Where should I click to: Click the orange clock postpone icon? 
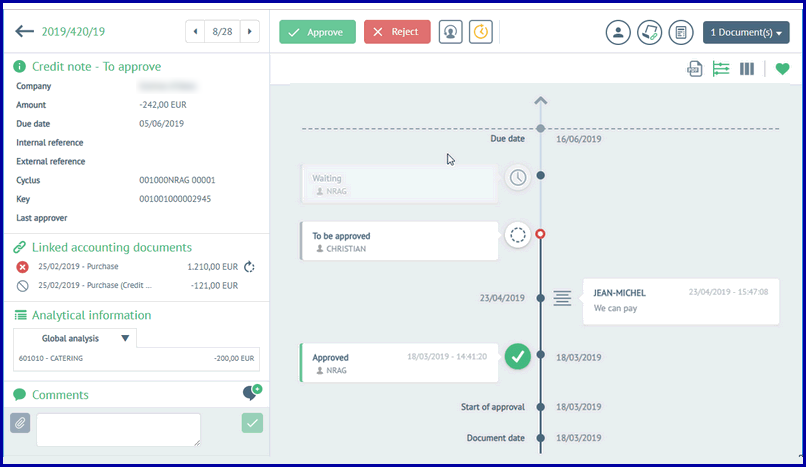point(481,32)
